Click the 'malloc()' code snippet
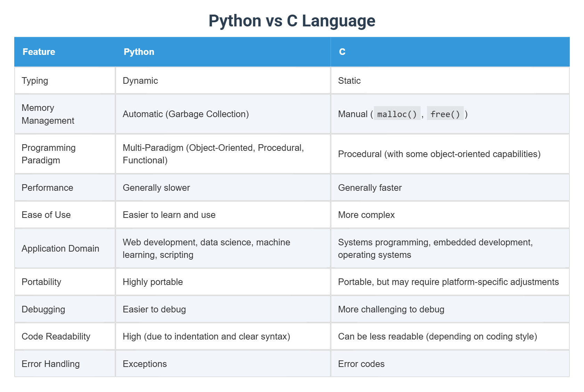584x392 pixels. [397, 114]
